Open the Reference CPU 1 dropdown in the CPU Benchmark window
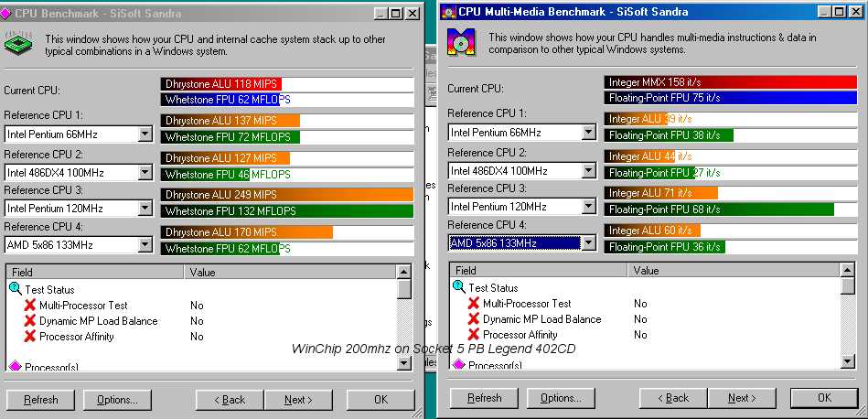 pyautogui.click(x=145, y=134)
